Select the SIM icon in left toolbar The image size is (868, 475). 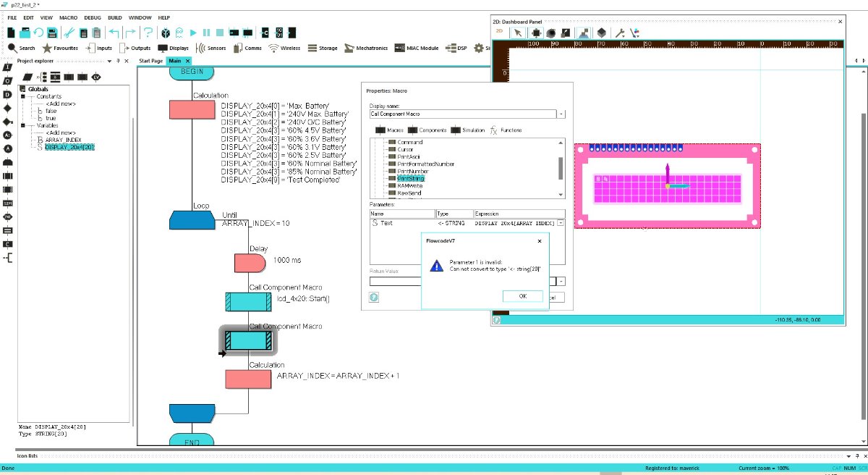(7, 203)
